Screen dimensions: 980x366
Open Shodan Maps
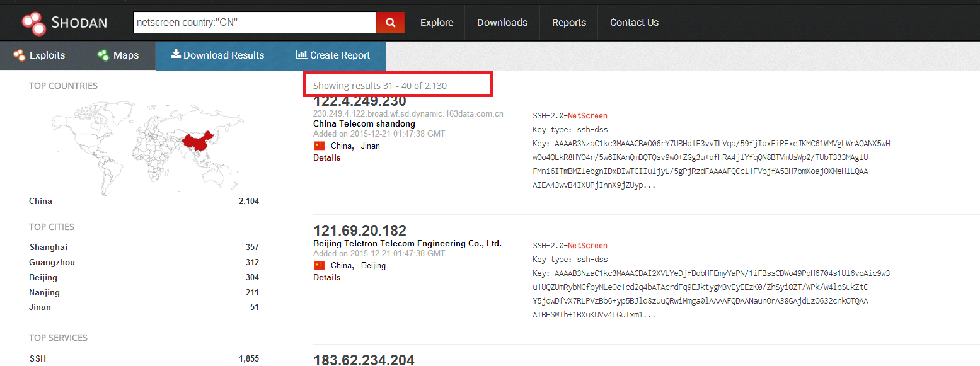tap(118, 55)
